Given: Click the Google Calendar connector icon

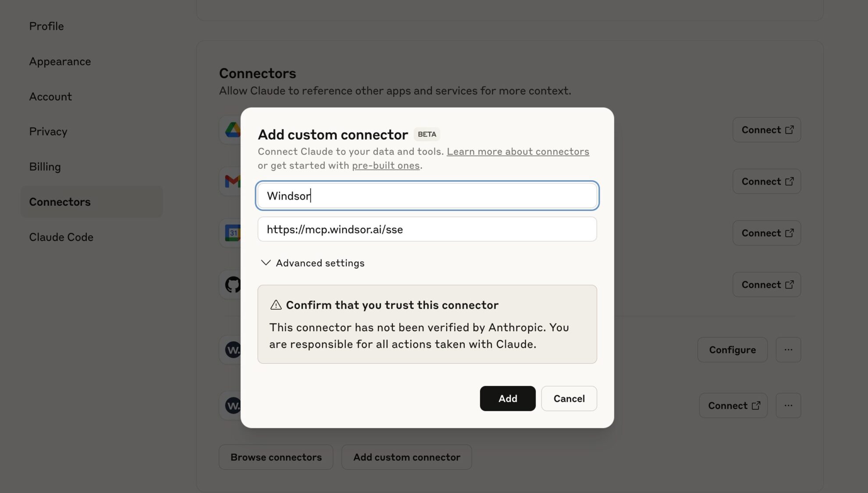Looking at the screenshot, I should coord(233,233).
